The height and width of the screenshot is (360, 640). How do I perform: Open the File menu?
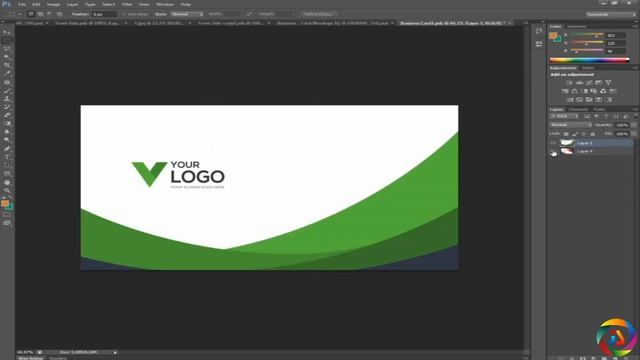coord(22,4)
